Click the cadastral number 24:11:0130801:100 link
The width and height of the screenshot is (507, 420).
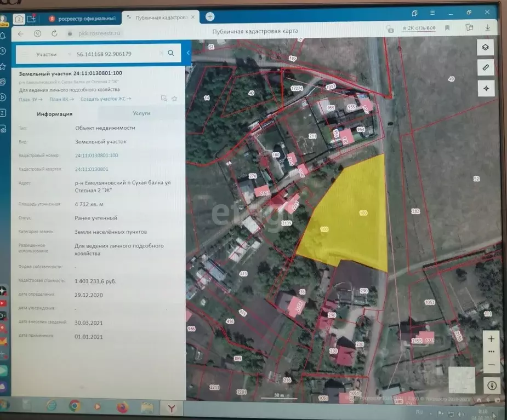[x=96, y=156]
